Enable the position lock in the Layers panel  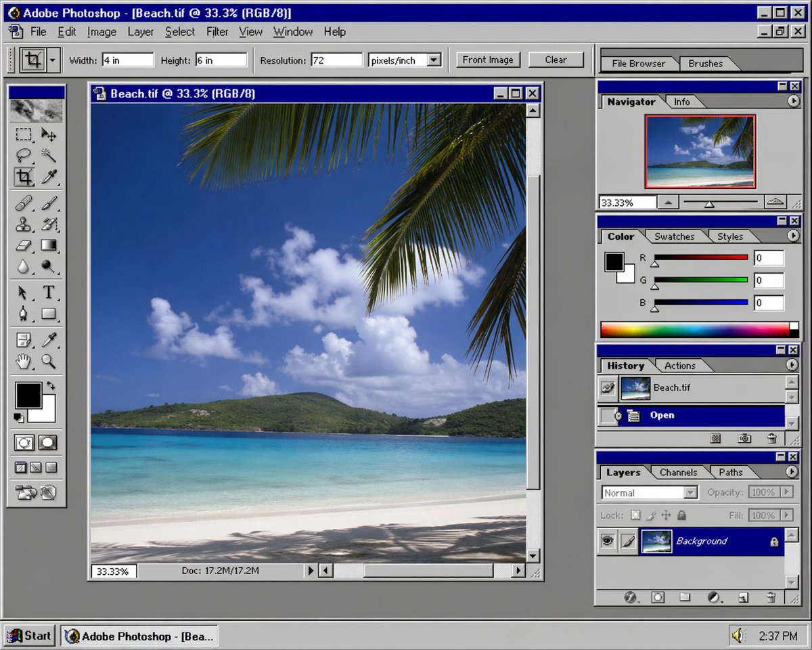pyautogui.click(x=666, y=515)
